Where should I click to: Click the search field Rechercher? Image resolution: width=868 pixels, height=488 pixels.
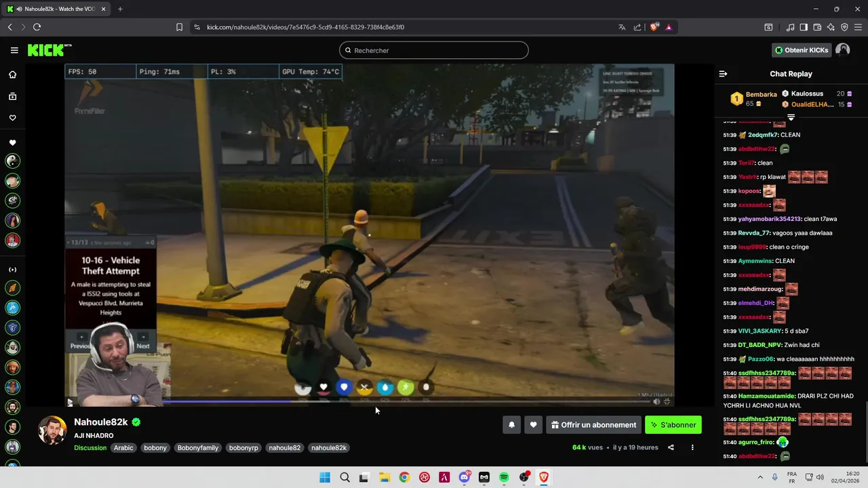click(434, 50)
